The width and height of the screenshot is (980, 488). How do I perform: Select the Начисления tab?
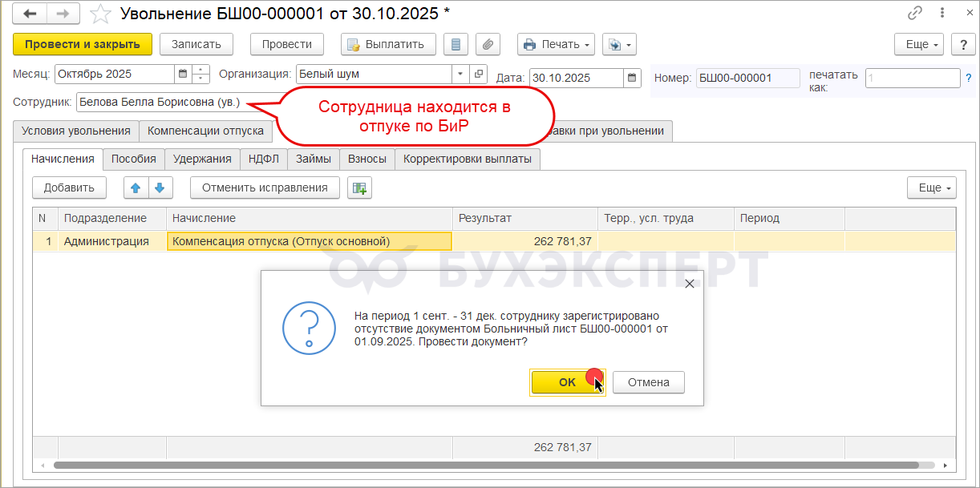[x=63, y=159]
